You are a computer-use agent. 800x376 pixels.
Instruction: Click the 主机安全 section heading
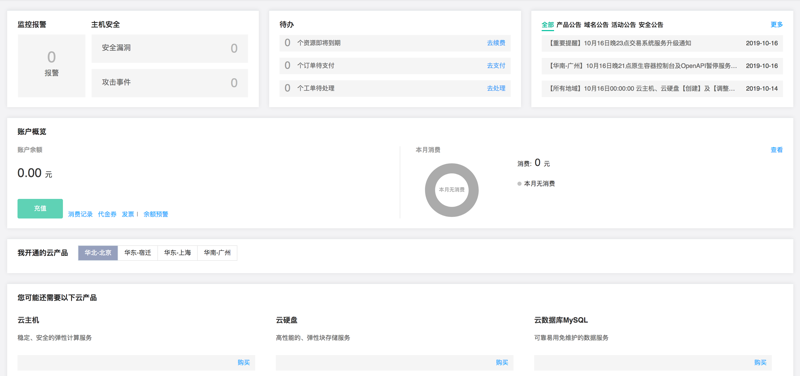[x=106, y=24]
